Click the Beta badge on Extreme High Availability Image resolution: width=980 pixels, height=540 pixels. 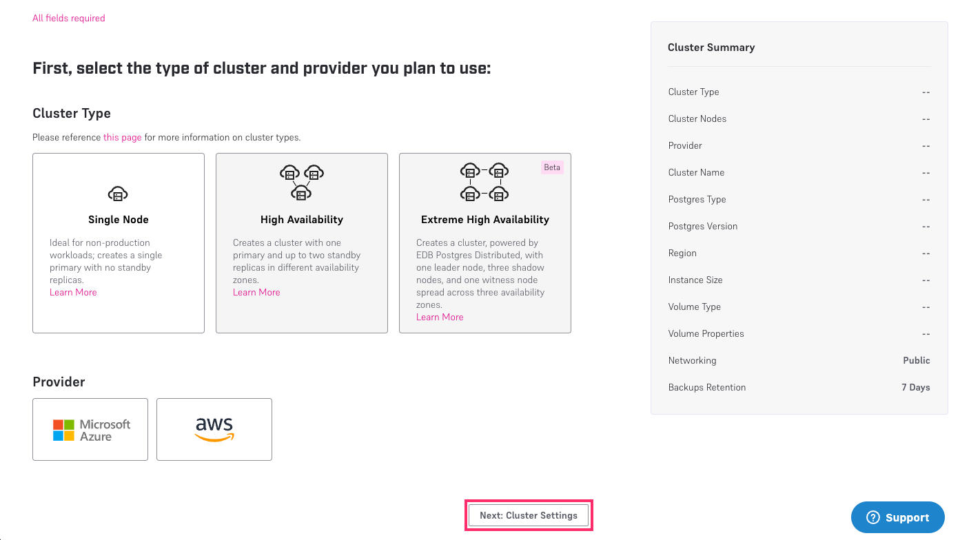[551, 167]
